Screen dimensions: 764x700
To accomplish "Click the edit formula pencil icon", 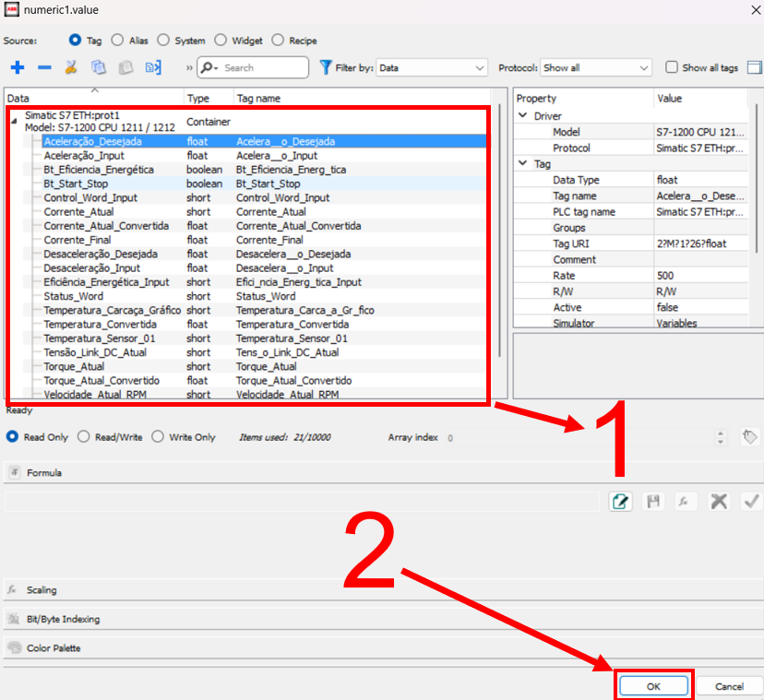I will click(621, 501).
